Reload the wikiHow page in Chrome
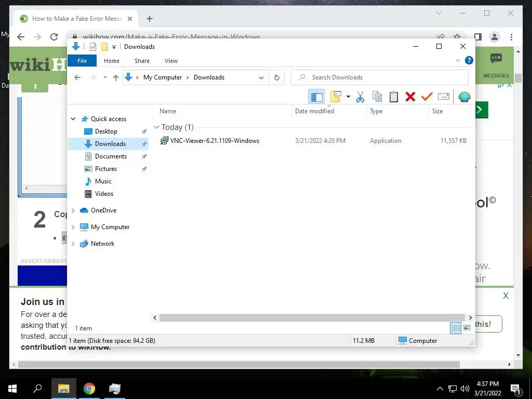This screenshot has height=399, width=532. 54,37
